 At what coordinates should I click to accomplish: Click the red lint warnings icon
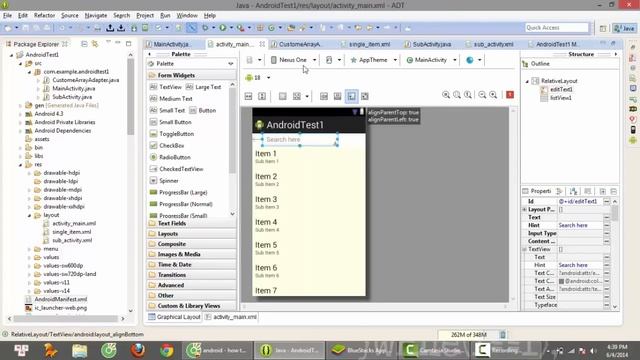click(x=510, y=95)
